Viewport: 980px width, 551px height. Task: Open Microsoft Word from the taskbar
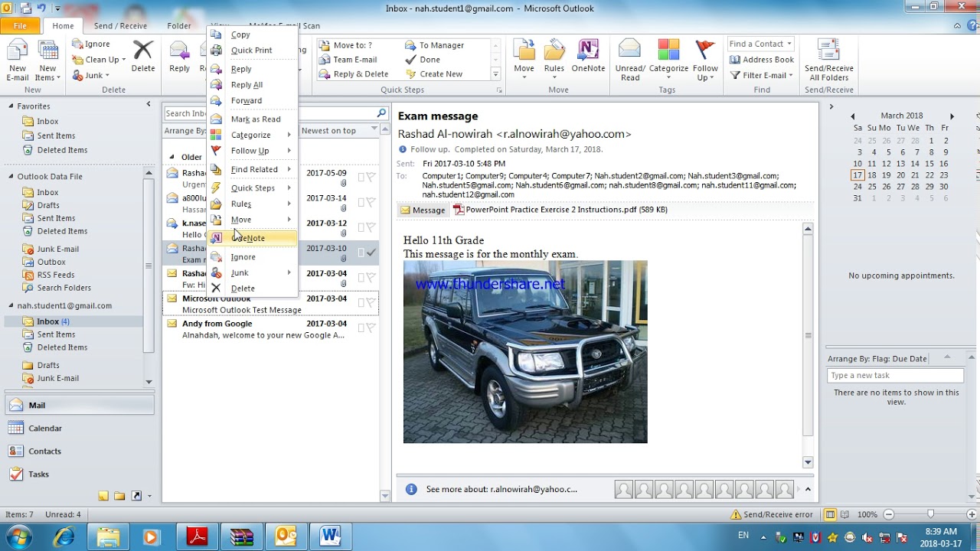click(330, 537)
